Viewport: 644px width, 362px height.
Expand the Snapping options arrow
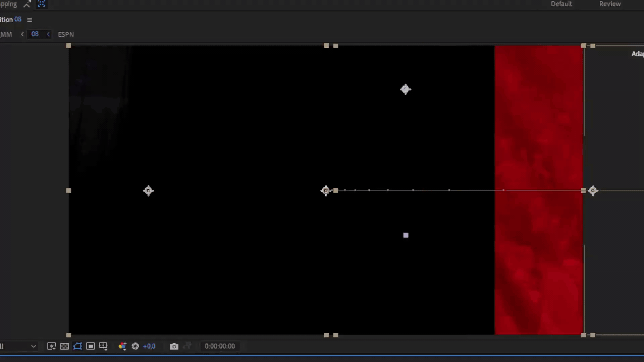[x=27, y=4]
